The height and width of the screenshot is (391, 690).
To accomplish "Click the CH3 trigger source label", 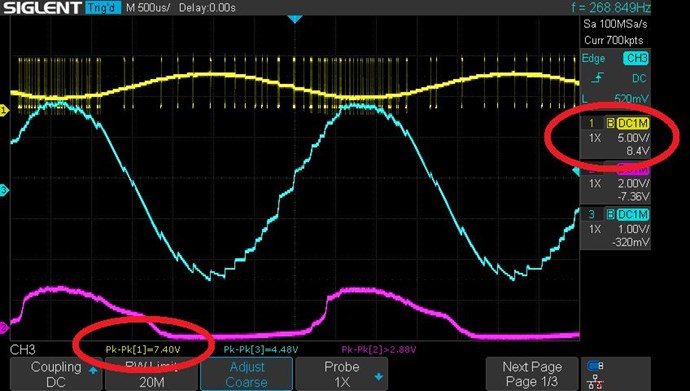I will (x=636, y=58).
